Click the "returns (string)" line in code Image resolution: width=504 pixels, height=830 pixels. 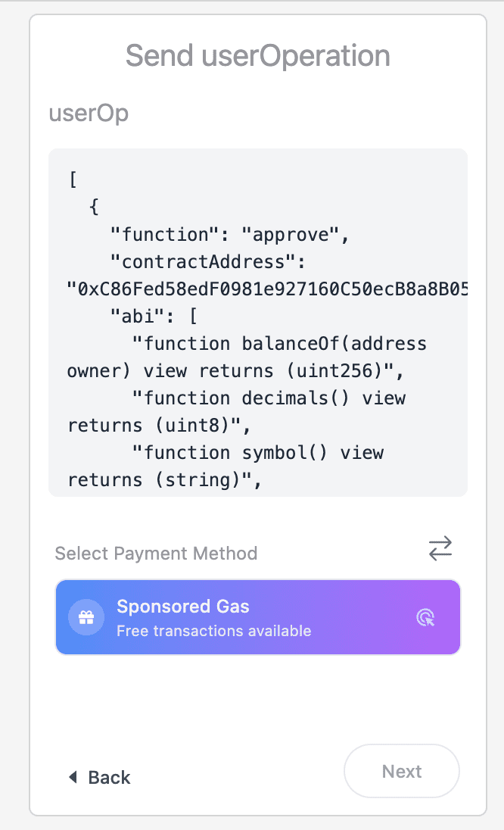point(164,480)
